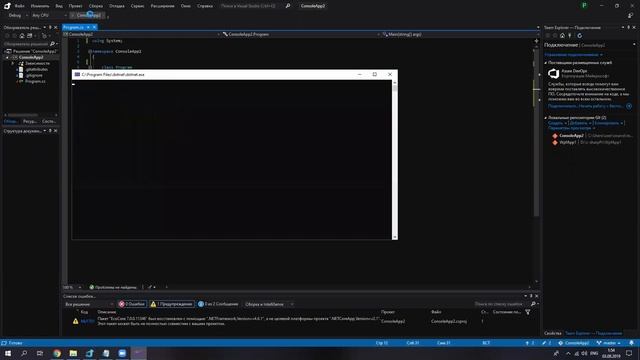Open Windows Start menu
Viewport: 640px width, 360px height.
coord(8,353)
